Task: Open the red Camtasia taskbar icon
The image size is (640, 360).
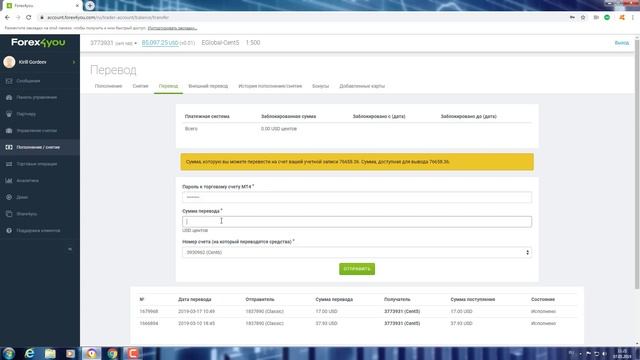Action: tap(133, 353)
